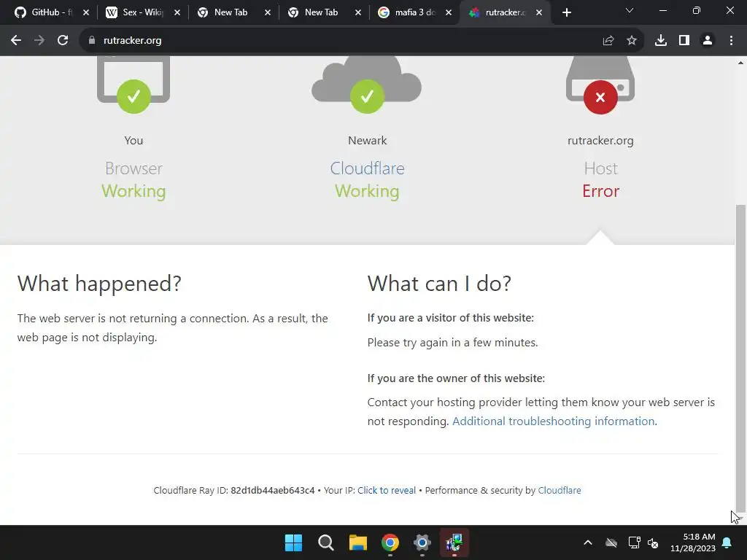Switch to the first New Tab
The height and width of the screenshot is (560, 747).
click(232, 12)
